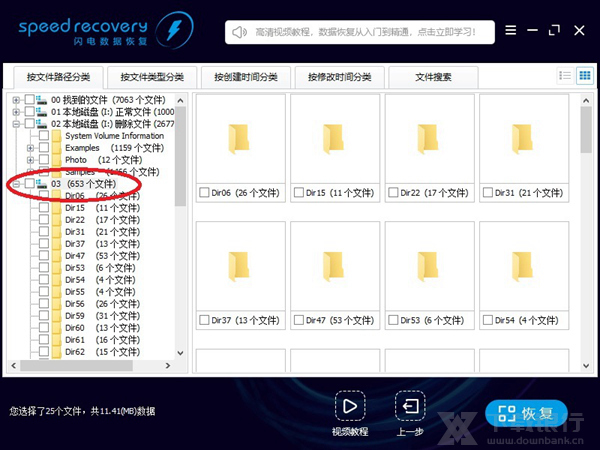600x450 pixels.
Task: Check the Photo folder checkbox in tree
Action: point(44,160)
